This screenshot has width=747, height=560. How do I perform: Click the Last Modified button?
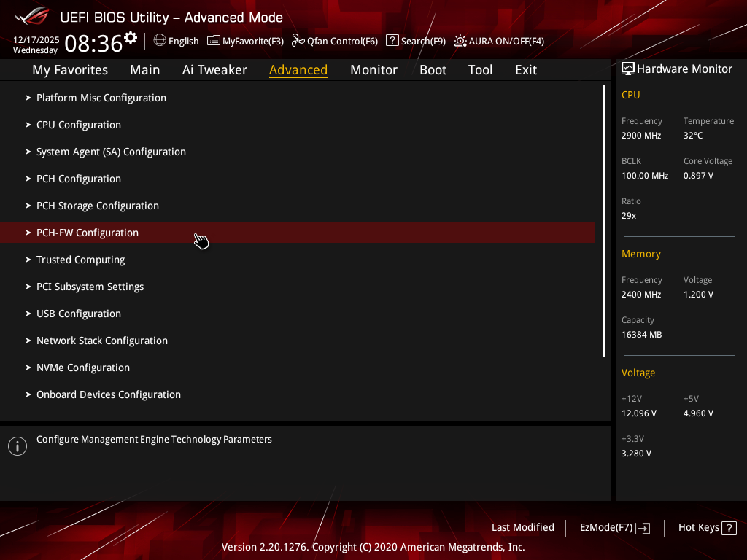coord(522,527)
